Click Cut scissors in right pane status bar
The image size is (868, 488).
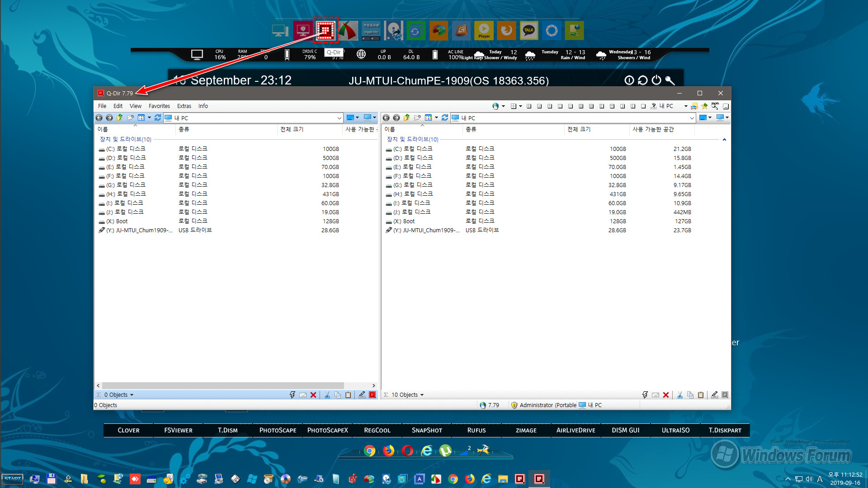[x=680, y=395]
